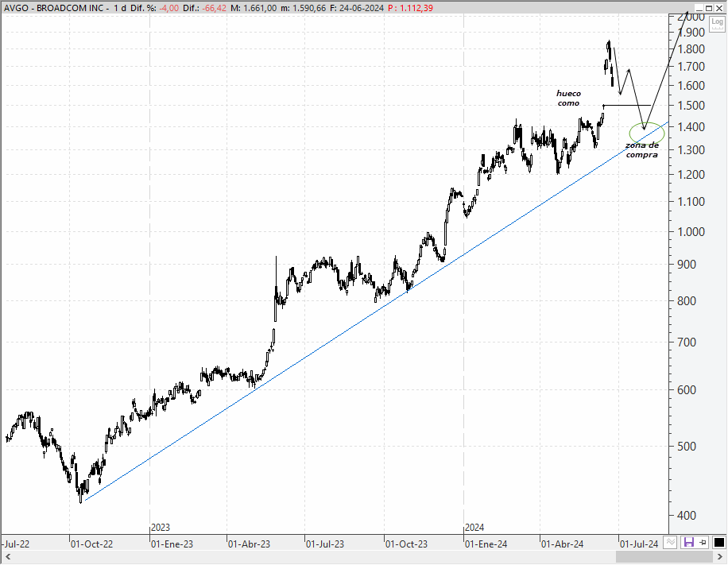Click the maximum value M: 1.661,00
Viewport: 728px width, 565px height.
point(254,8)
